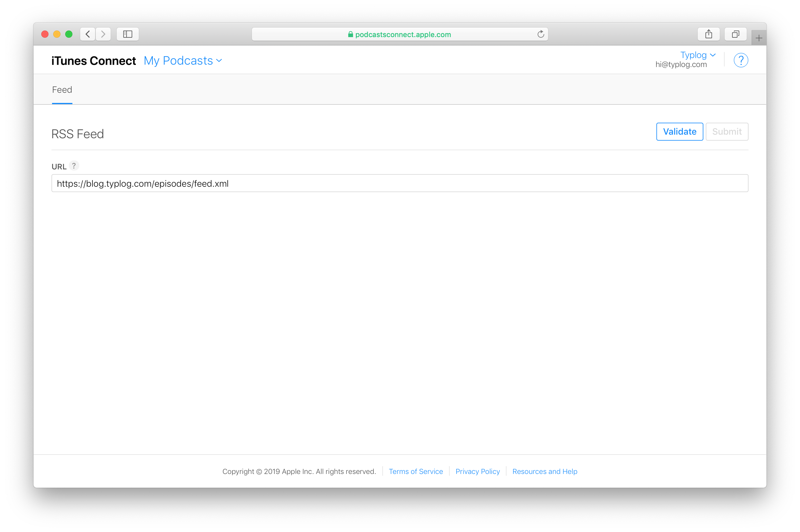Click the Terms of Service link
The height and width of the screenshot is (532, 800).
(x=416, y=472)
